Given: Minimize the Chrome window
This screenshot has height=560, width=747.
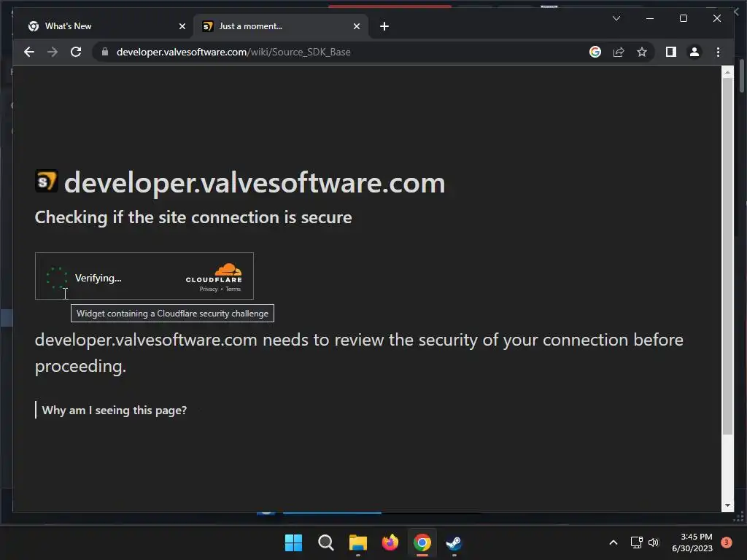Looking at the screenshot, I should pyautogui.click(x=650, y=18).
